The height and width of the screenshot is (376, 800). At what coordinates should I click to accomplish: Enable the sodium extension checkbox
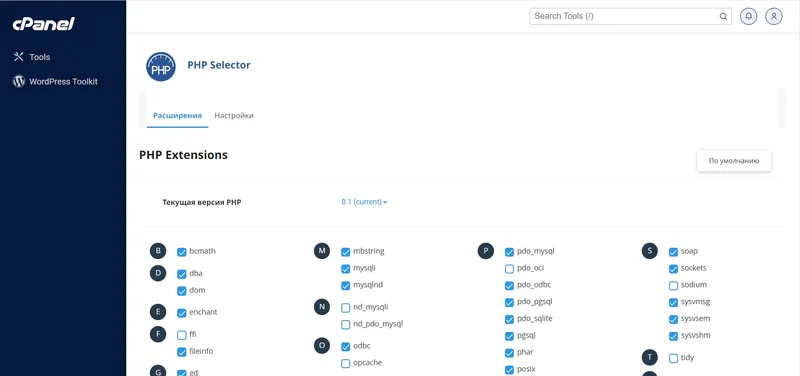[673, 286]
